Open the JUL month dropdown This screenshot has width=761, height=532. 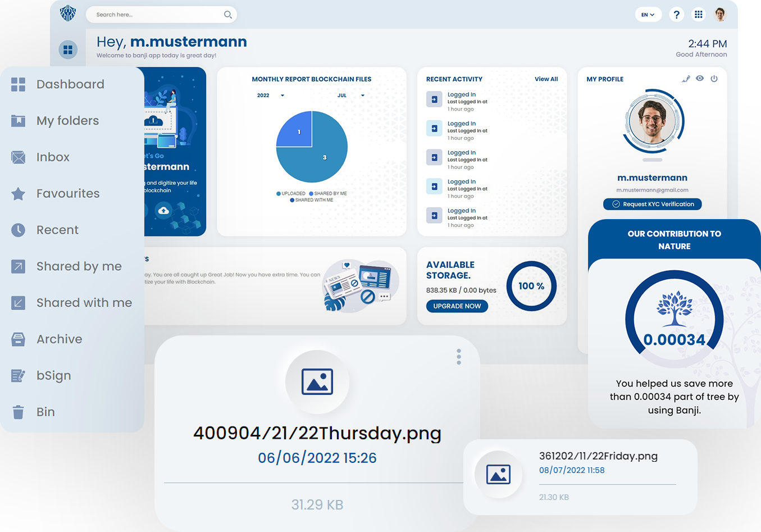tap(351, 96)
